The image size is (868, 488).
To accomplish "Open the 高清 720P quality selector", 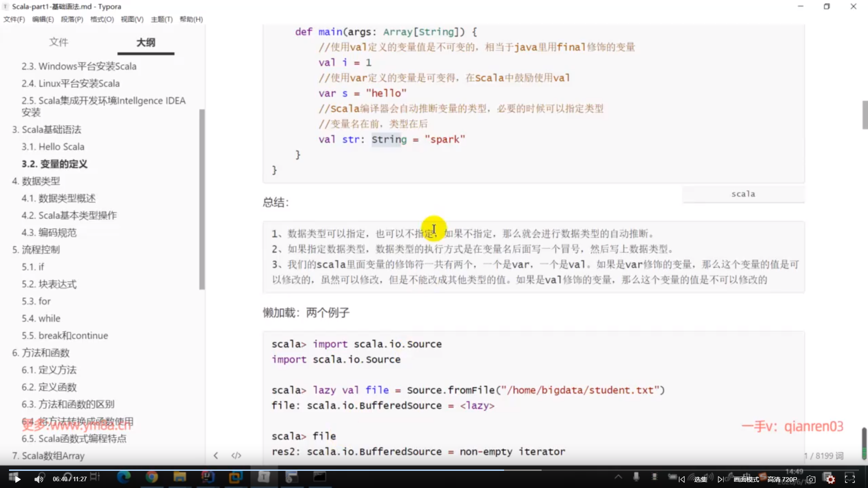I will (782, 479).
